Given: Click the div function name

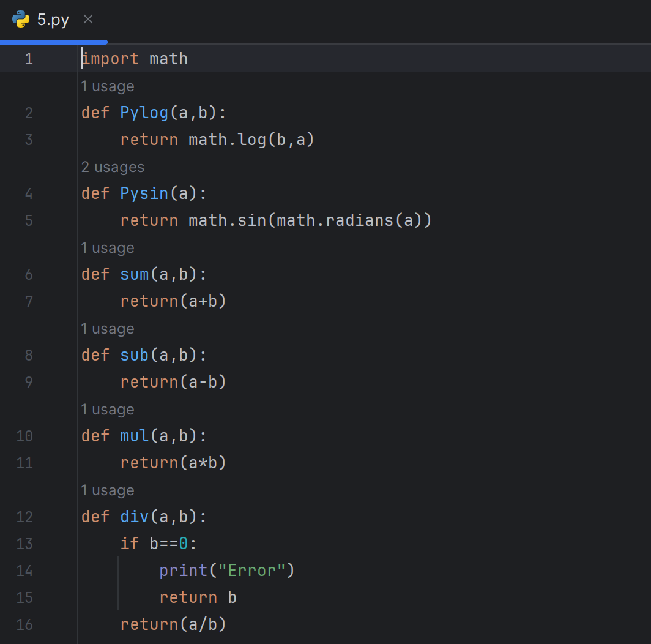Looking at the screenshot, I should (135, 517).
